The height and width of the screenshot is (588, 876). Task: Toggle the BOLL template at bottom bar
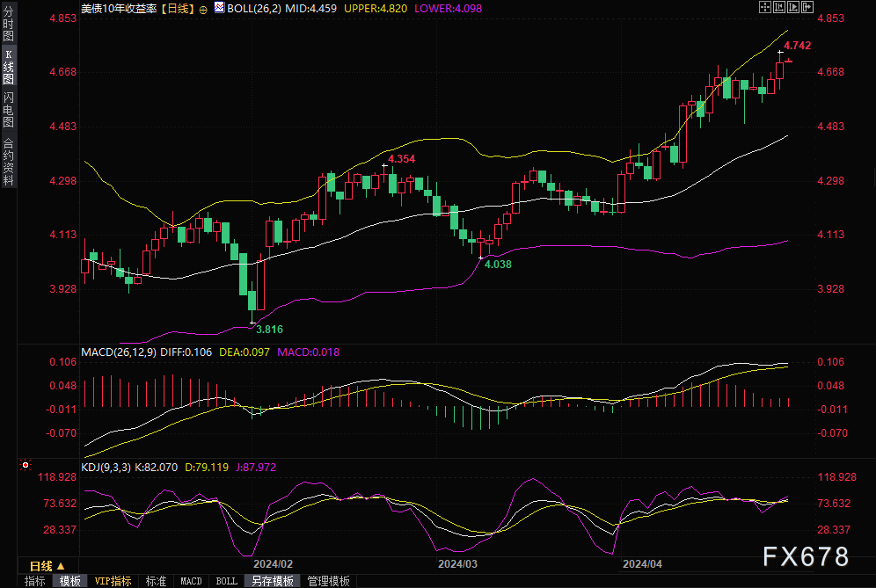click(x=226, y=581)
